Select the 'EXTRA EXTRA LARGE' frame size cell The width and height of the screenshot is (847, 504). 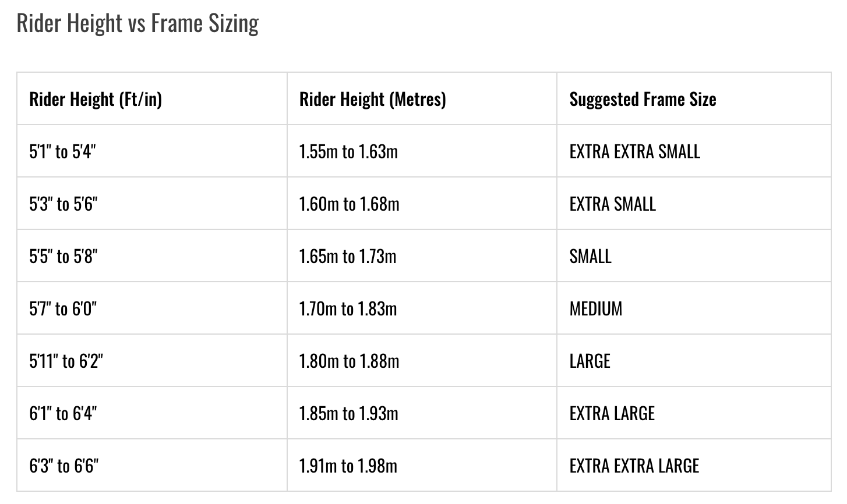634,466
